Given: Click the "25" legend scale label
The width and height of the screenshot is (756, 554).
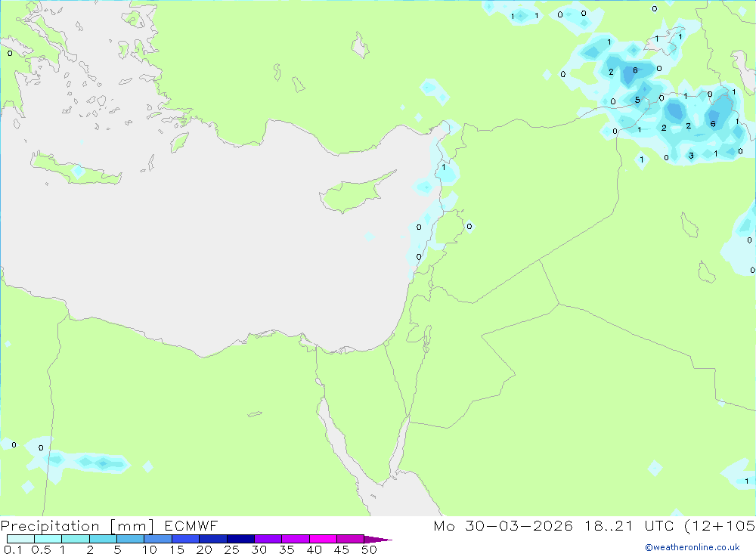Looking at the screenshot, I should (232, 549).
